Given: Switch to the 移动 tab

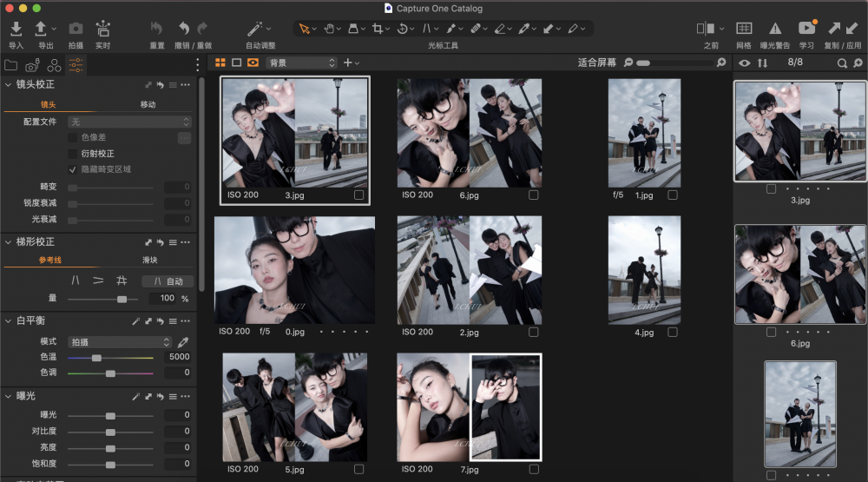Looking at the screenshot, I should (x=148, y=104).
